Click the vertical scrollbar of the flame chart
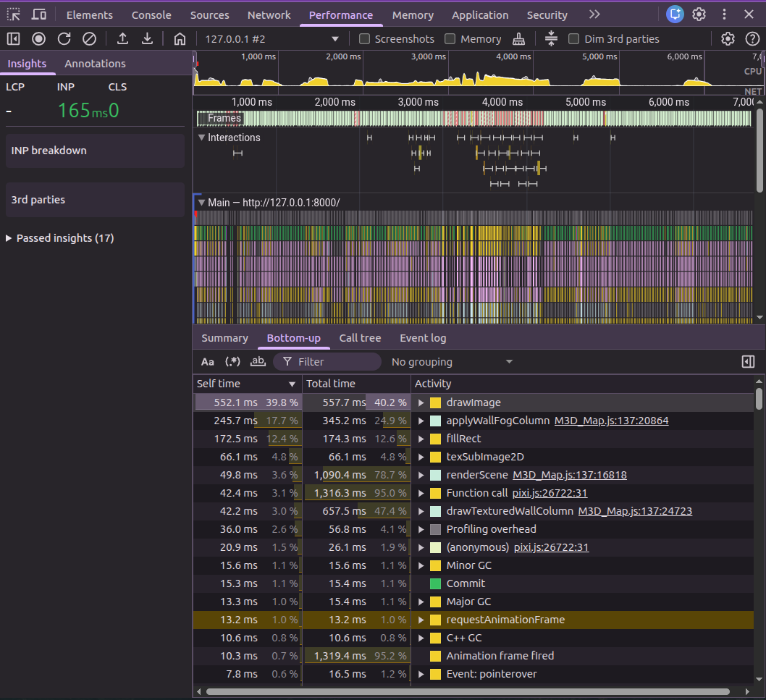Viewport: 766px width, 700px height. [x=759, y=150]
